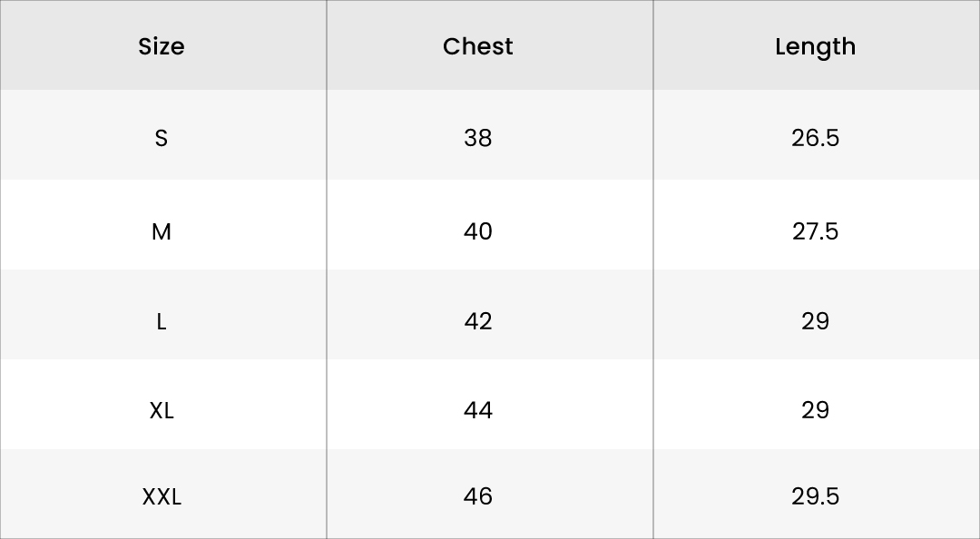Click the length value 29 in L row

point(815,321)
